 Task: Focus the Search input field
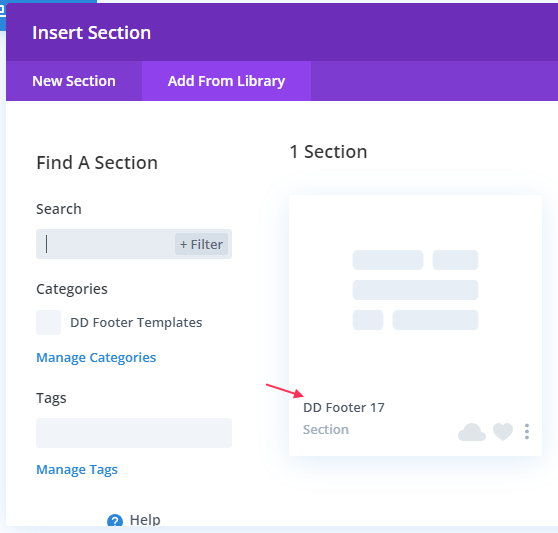106,244
